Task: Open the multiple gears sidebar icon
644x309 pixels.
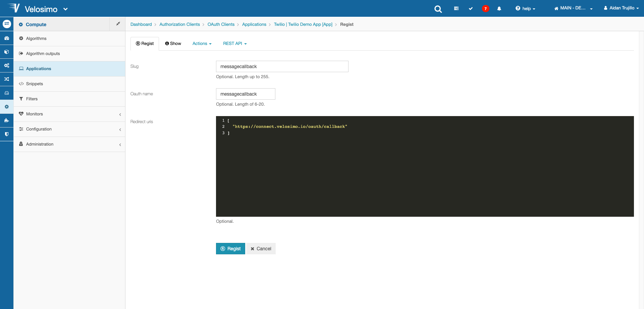Action: pyautogui.click(x=7, y=65)
